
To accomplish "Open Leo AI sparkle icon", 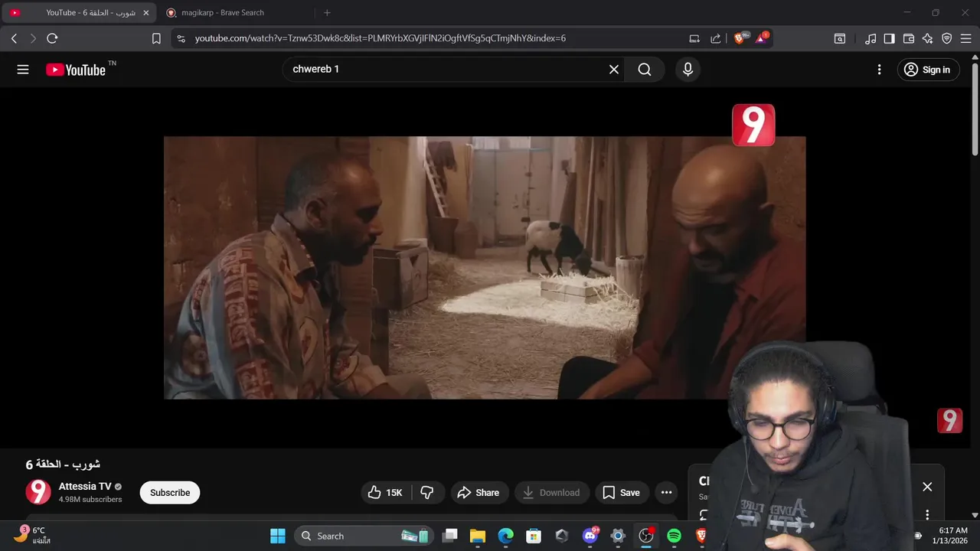I will tap(928, 38).
